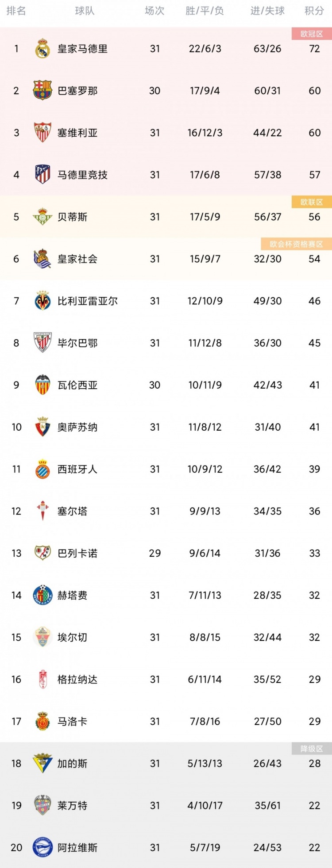Image resolution: width=332 pixels, height=868 pixels.
Task: Click the Real Madrid crest icon
Action: [x=42, y=49]
